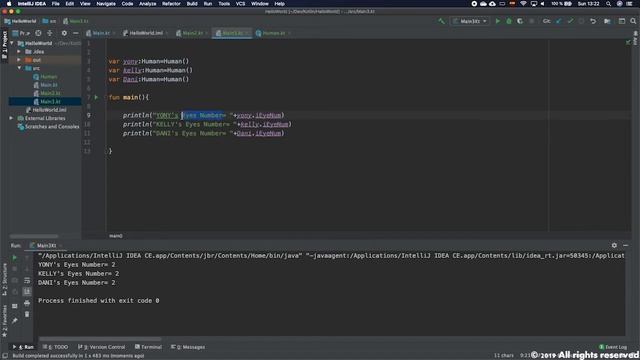Click the locate-file target icon in Project panel

pos(38,33)
